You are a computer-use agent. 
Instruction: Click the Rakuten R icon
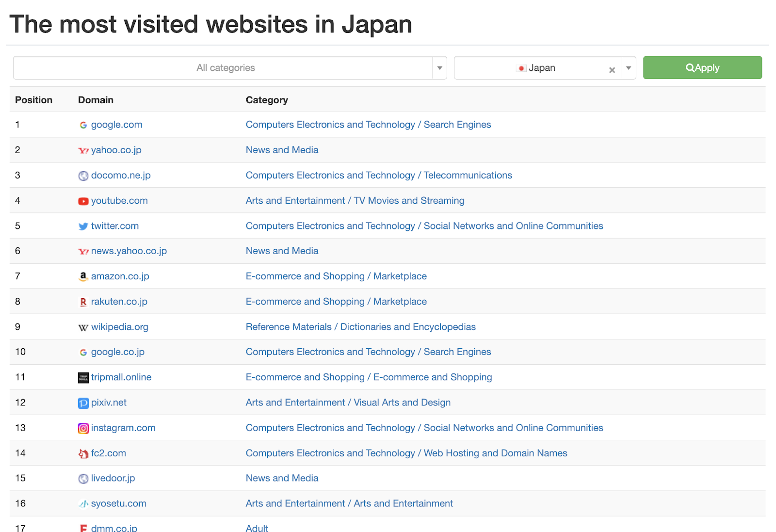(83, 302)
